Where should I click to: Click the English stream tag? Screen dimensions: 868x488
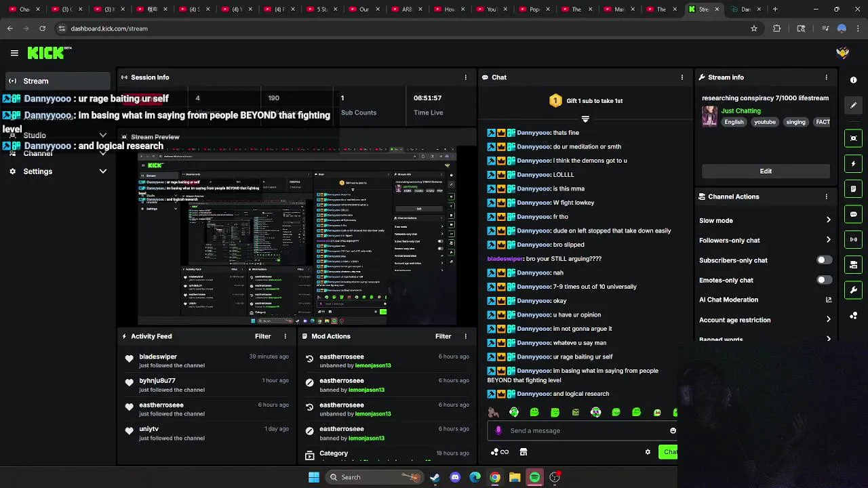(734, 122)
